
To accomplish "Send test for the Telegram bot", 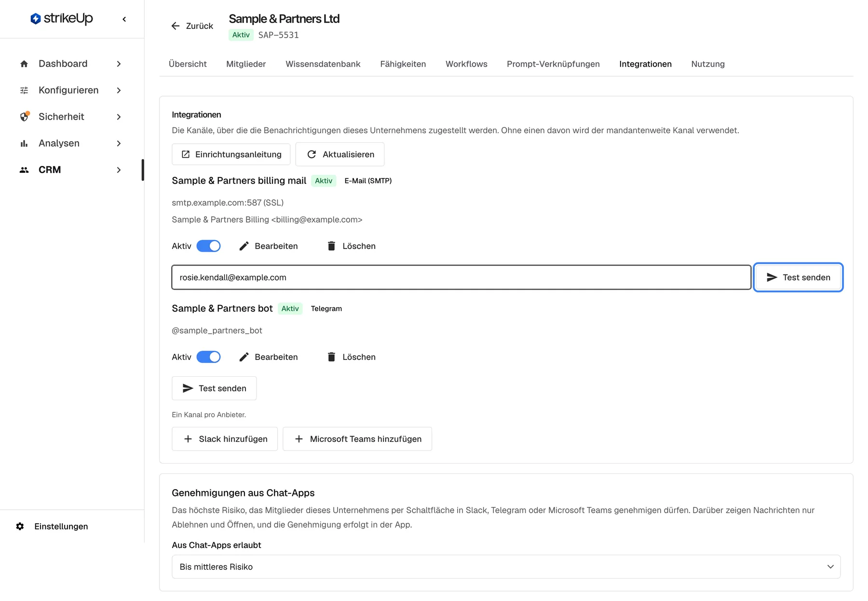I will (x=214, y=388).
